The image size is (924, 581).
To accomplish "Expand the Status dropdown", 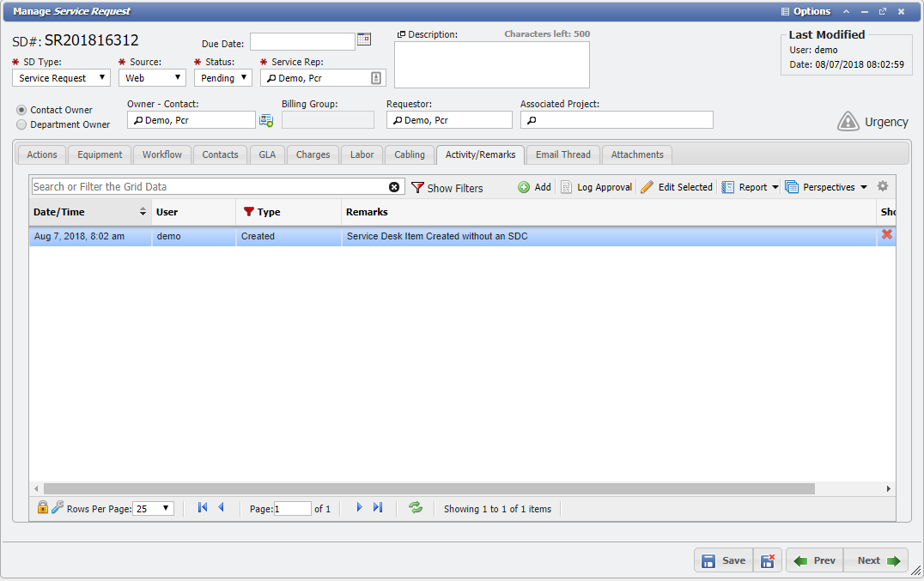I will point(222,78).
